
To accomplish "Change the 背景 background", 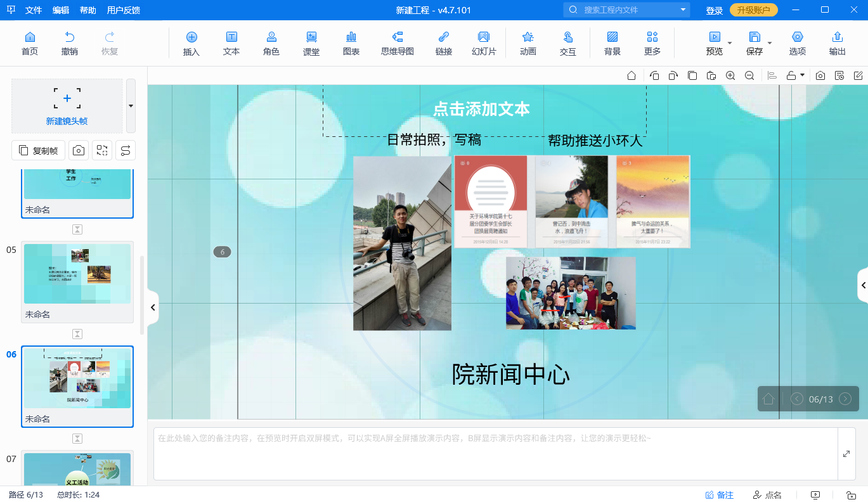I will coord(612,43).
